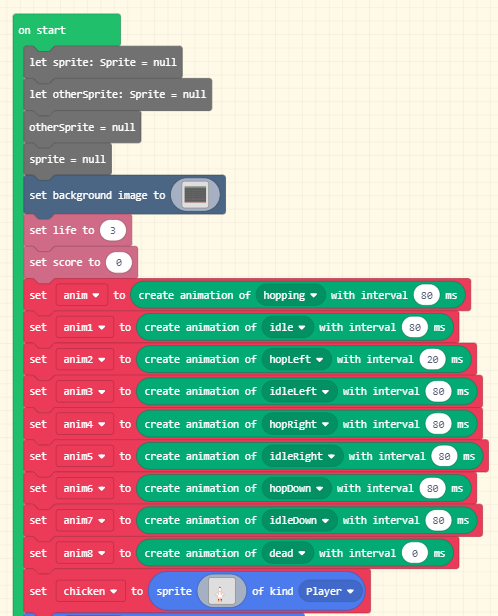Open the Player kind dropdown
Screen dimensions: 498x616
330,591
